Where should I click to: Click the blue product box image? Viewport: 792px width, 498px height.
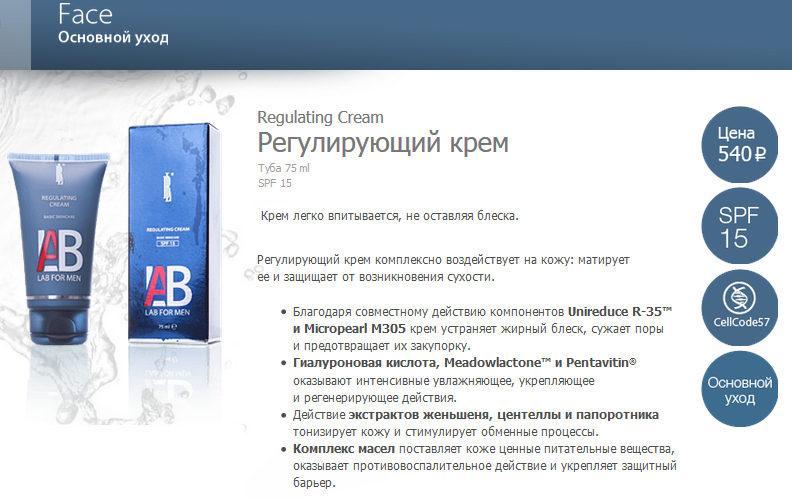[174, 232]
